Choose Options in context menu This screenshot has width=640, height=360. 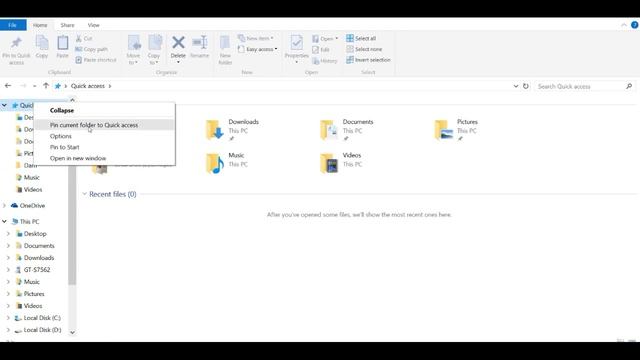[105, 136]
